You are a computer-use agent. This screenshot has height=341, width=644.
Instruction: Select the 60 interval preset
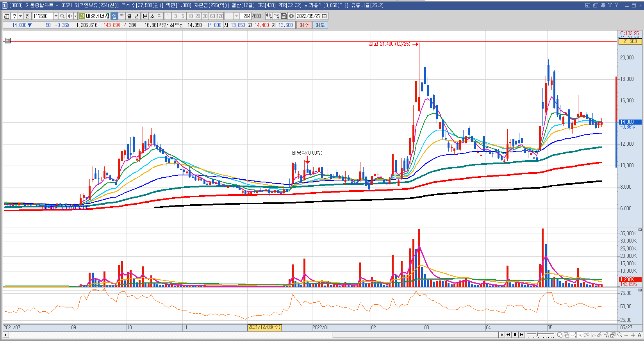(x=212, y=16)
